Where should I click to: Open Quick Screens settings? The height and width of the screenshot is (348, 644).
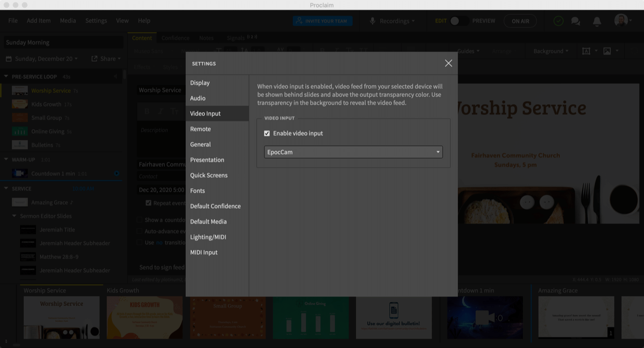point(217,175)
